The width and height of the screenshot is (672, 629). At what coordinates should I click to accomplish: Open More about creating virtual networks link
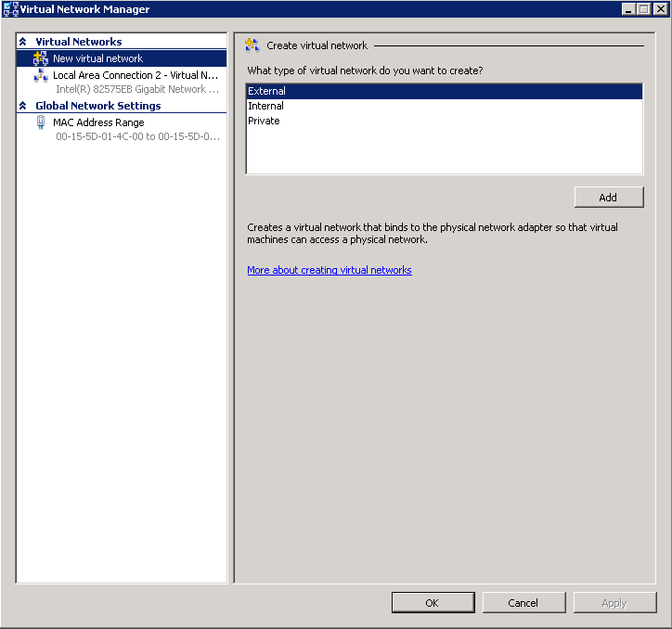[x=330, y=270]
